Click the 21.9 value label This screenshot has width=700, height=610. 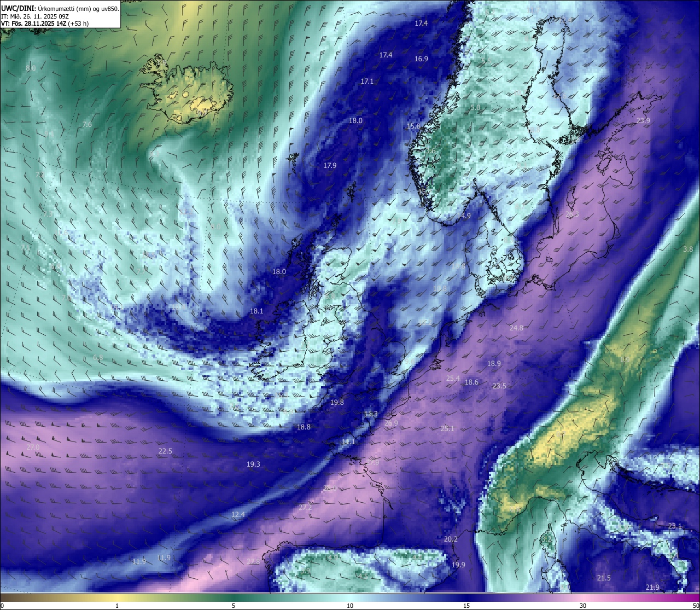(652, 588)
